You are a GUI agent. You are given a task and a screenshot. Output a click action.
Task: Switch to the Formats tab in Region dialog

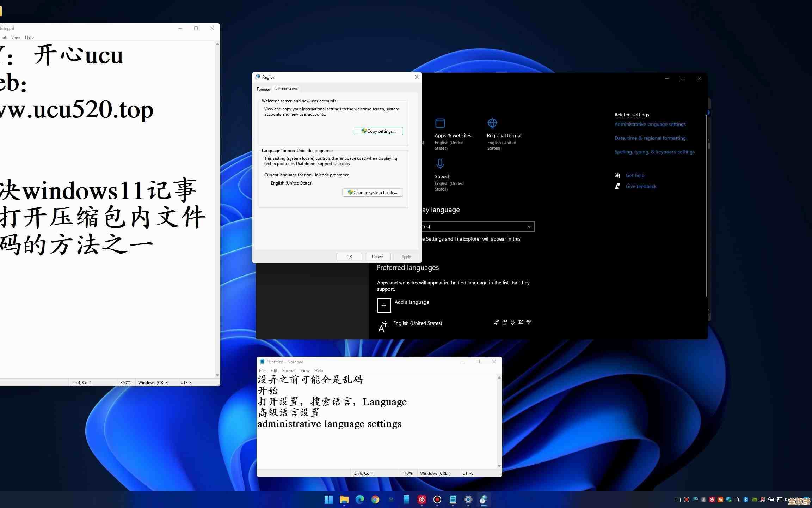pos(263,89)
